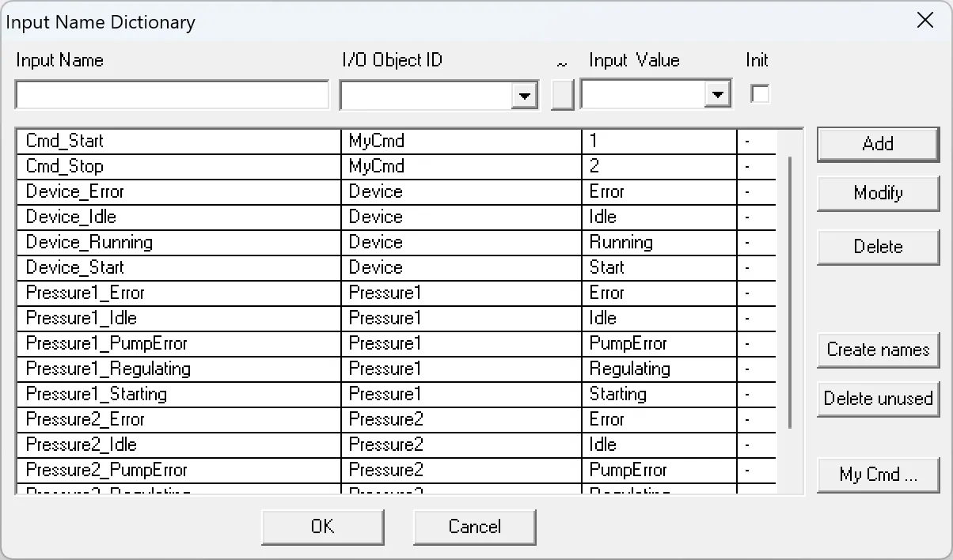The image size is (953, 560).
Task: Open the I/O Object ID dropdown
Action: pos(525,94)
